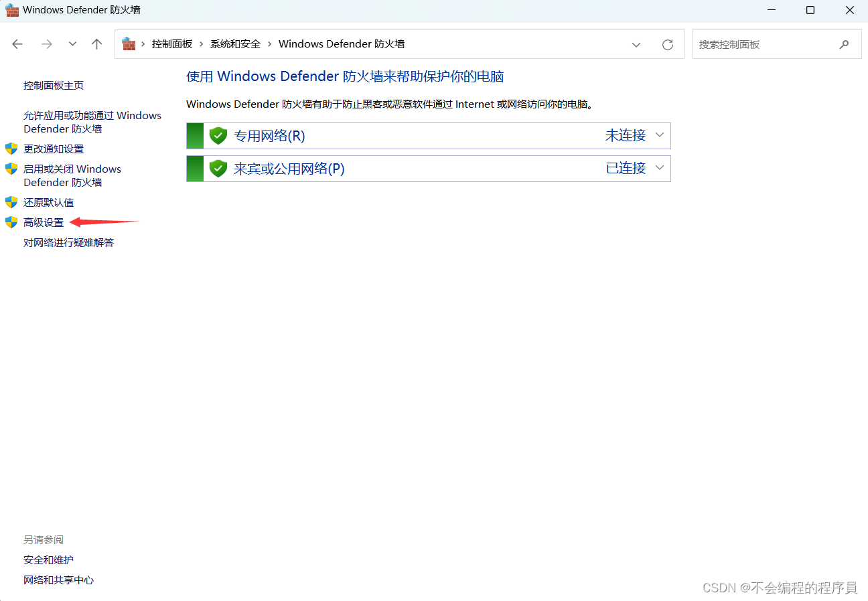This screenshot has width=868, height=601.
Task: Click the 专用网络(R) section heading
Action: click(269, 136)
